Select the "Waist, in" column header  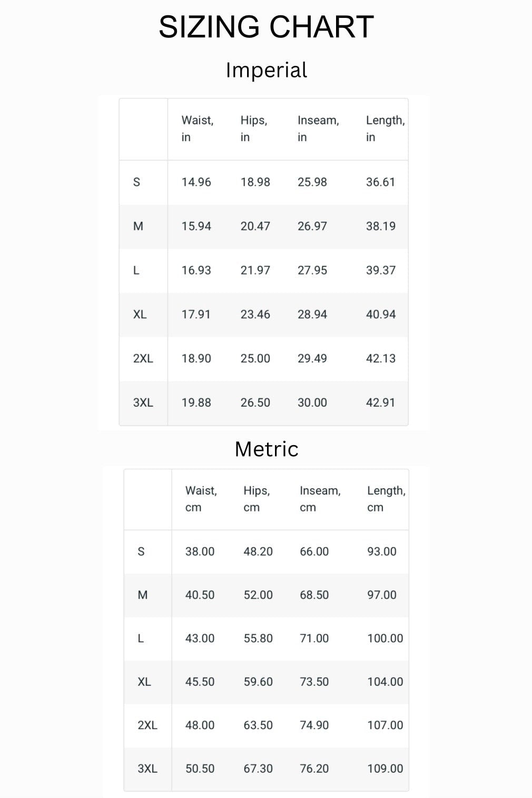[x=198, y=129]
